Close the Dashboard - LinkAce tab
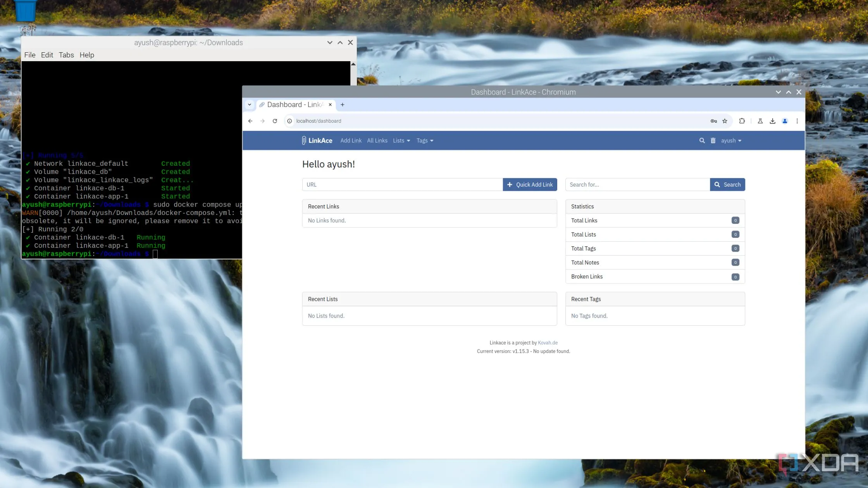 pyautogui.click(x=330, y=105)
